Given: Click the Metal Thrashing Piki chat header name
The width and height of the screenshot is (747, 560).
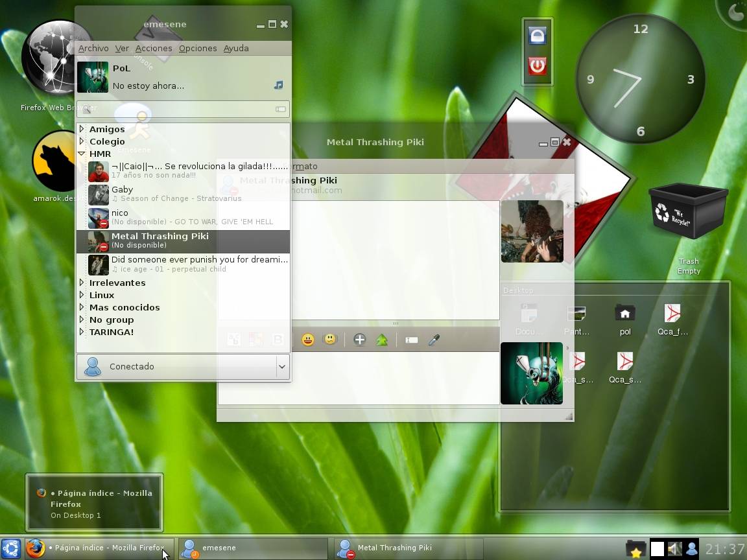Looking at the screenshot, I should [288, 180].
